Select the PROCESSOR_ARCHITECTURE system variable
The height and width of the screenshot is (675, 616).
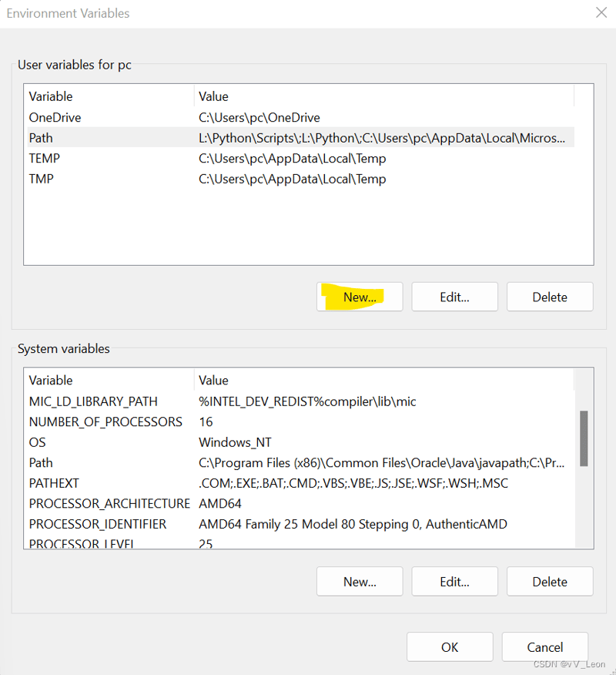301,503
